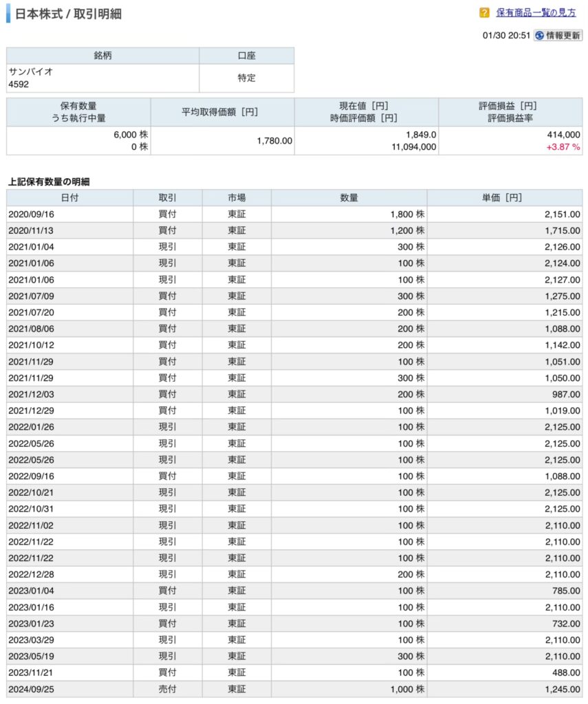This screenshot has width=588, height=704.
Task: Click the 日付 column header
Action: (69, 198)
